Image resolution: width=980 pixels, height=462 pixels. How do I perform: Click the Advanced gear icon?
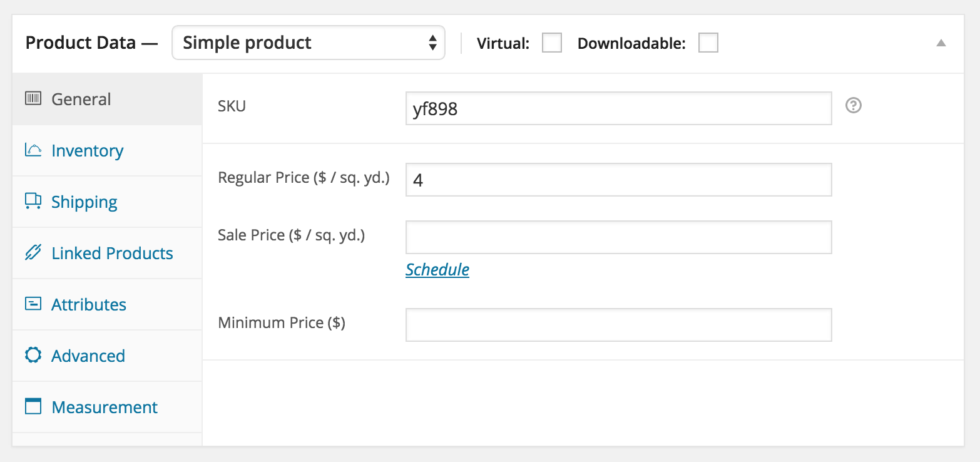[33, 355]
